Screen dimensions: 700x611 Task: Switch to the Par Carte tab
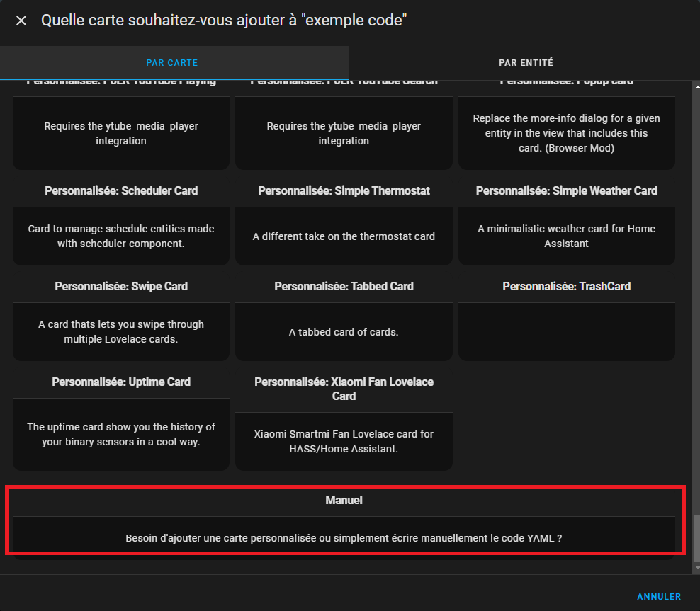[x=172, y=63]
